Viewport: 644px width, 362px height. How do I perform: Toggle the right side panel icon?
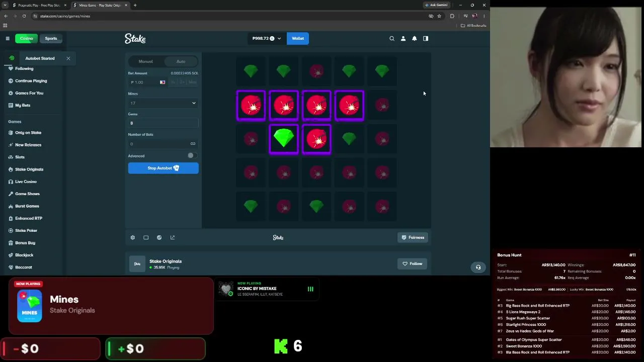[426, 38]
